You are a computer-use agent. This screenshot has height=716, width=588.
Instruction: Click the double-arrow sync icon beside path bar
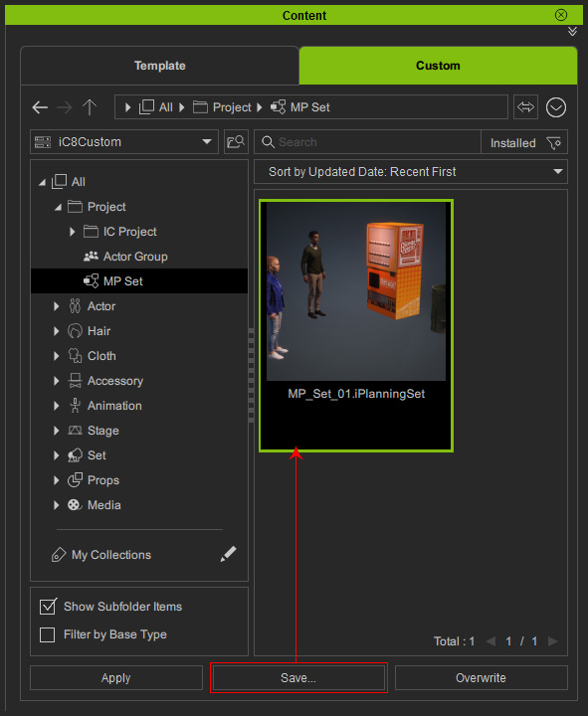pos(525,107)
